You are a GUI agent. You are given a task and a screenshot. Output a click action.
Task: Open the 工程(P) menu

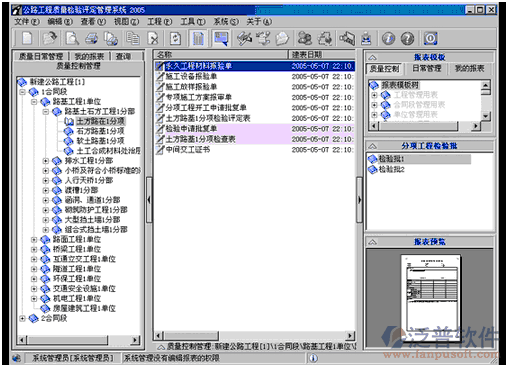click(x=160, y=22)
